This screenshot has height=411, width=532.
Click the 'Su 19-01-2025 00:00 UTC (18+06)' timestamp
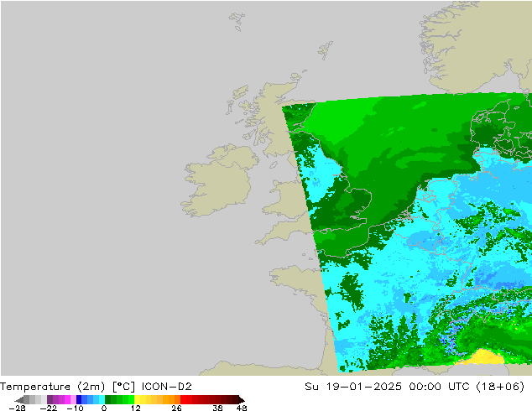[x=415, y=386]
